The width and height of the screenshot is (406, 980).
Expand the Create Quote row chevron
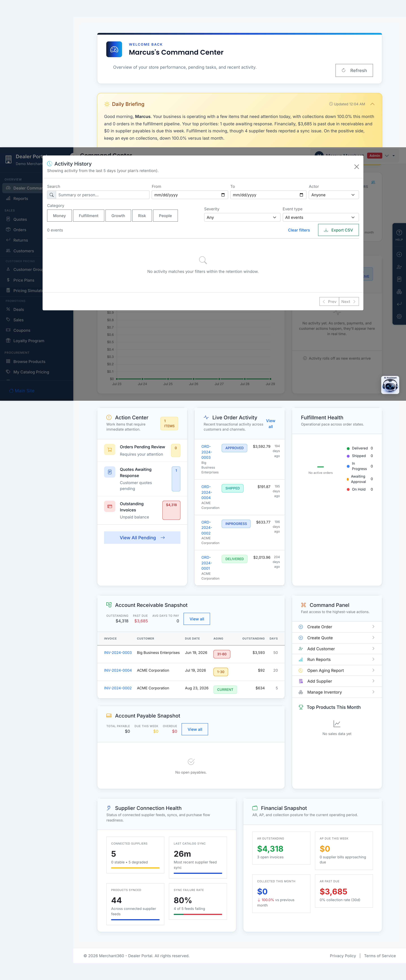point(373,637)
